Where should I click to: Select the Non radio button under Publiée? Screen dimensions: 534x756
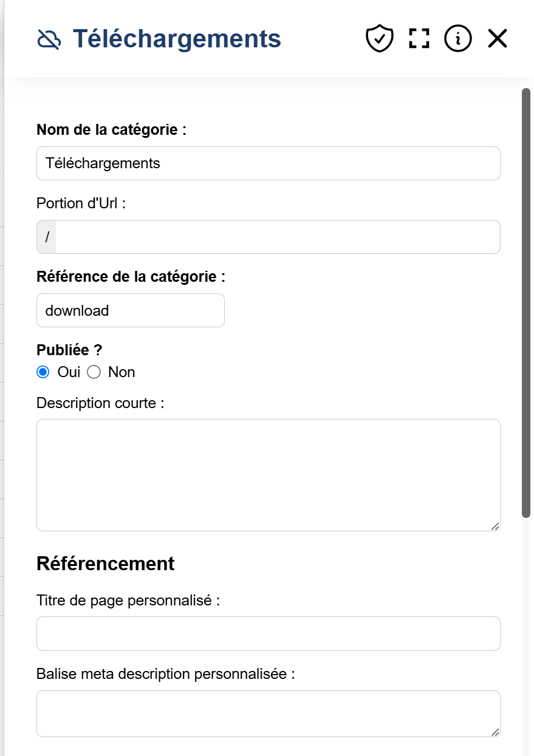click(94, 372)
